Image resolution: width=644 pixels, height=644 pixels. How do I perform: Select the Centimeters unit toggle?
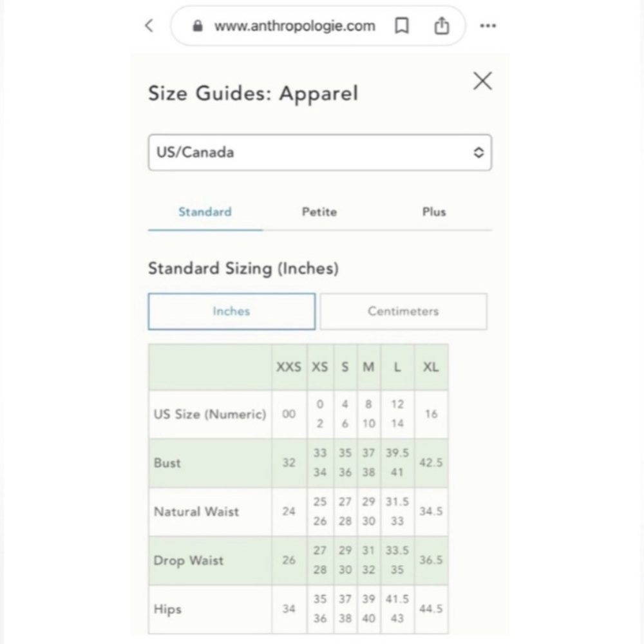point(403,311)
